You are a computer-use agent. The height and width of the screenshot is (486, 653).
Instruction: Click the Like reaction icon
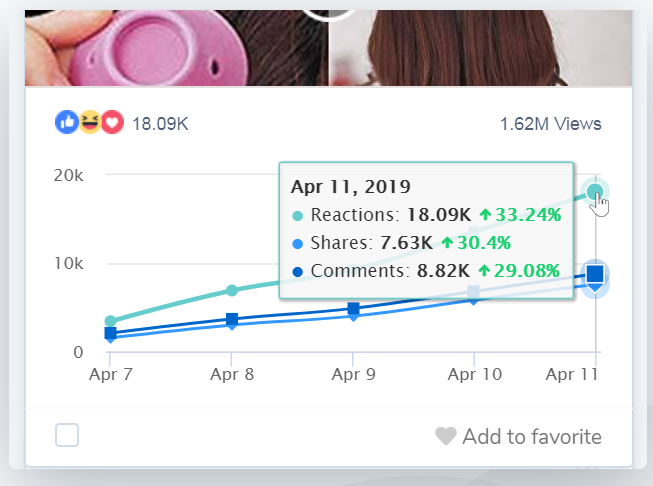pos(67,122)
